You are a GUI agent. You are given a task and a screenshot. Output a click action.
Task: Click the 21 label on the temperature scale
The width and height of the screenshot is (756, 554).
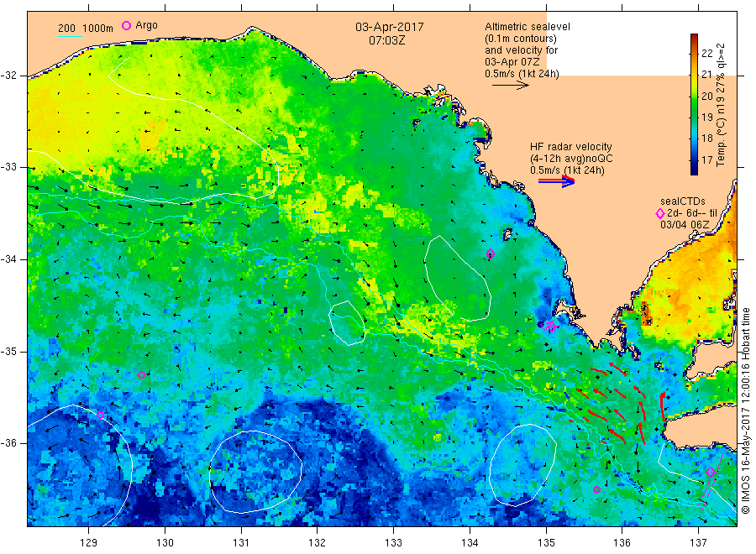click(706, 74)
